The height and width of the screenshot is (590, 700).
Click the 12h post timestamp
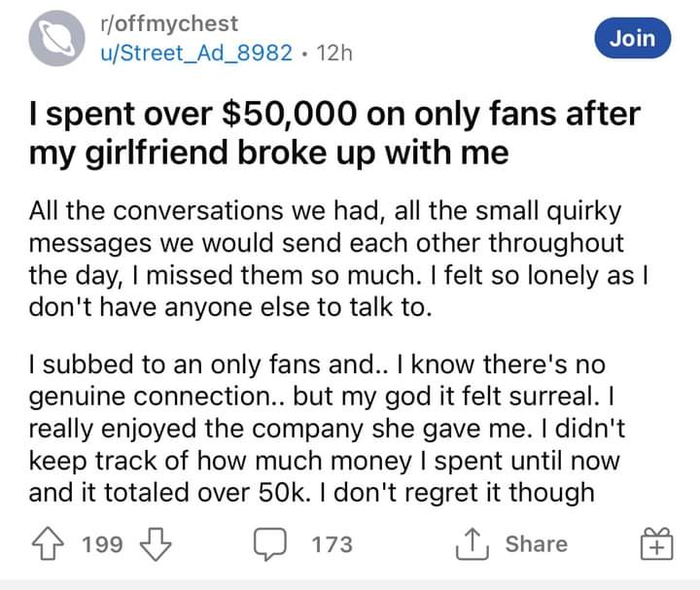(x=333, y=52)
